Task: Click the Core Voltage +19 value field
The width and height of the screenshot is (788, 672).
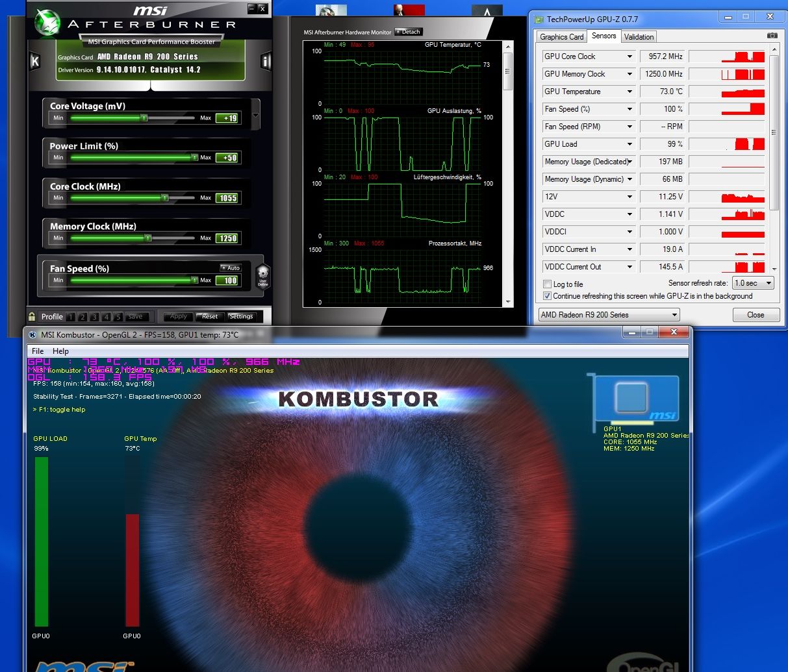Action: 228,118
